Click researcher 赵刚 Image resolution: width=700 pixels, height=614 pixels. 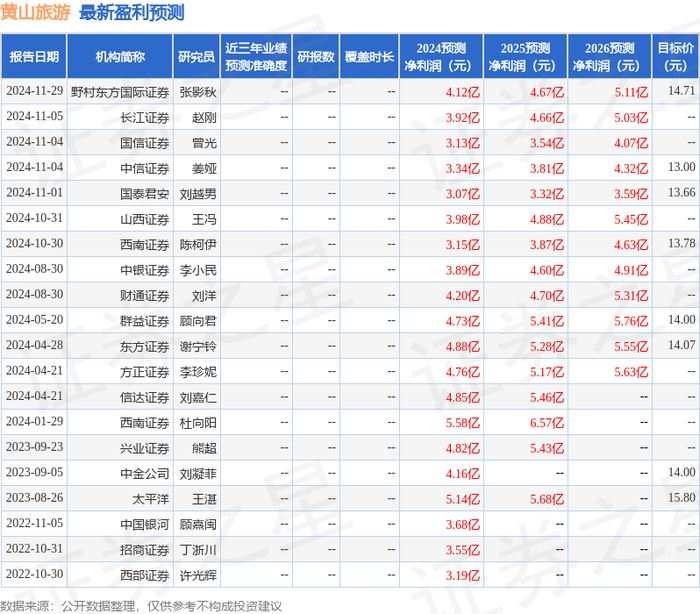tap(204, 118)
